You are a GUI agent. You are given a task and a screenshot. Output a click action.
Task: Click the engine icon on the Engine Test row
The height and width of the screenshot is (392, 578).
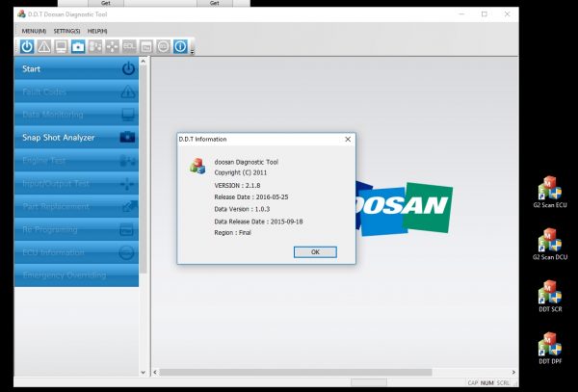(x=127, y=161)
